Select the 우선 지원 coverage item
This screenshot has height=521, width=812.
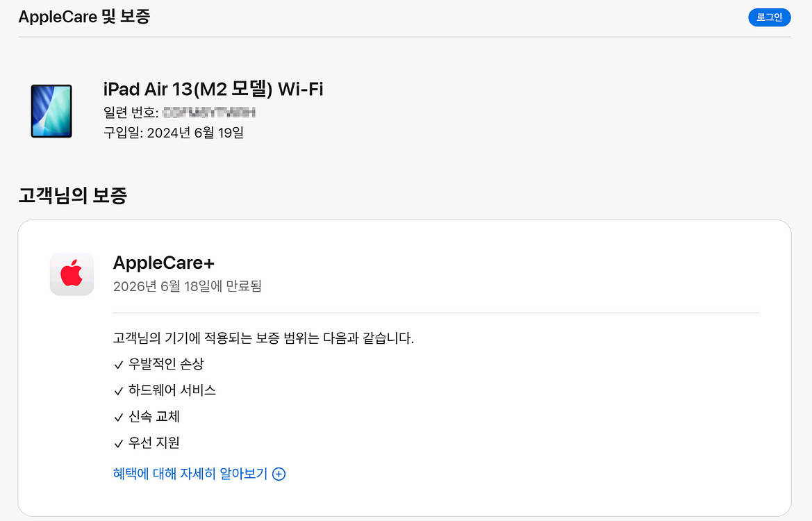click(154, 443)
